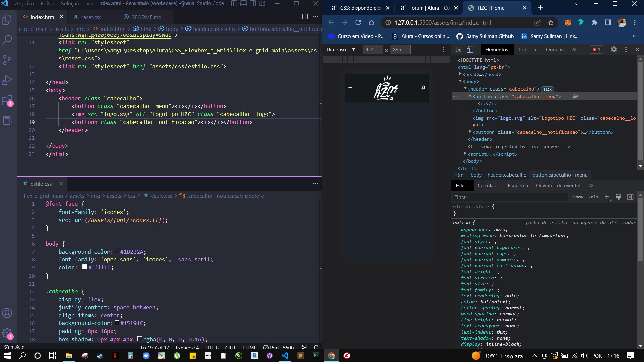Click the #15191C color swatch

[117, 323]
